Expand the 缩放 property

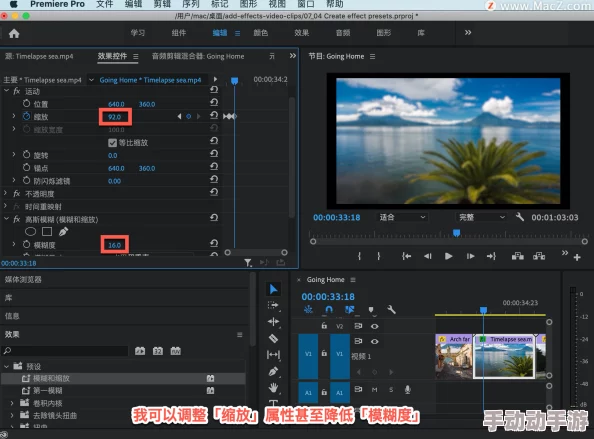coord(14,116)
